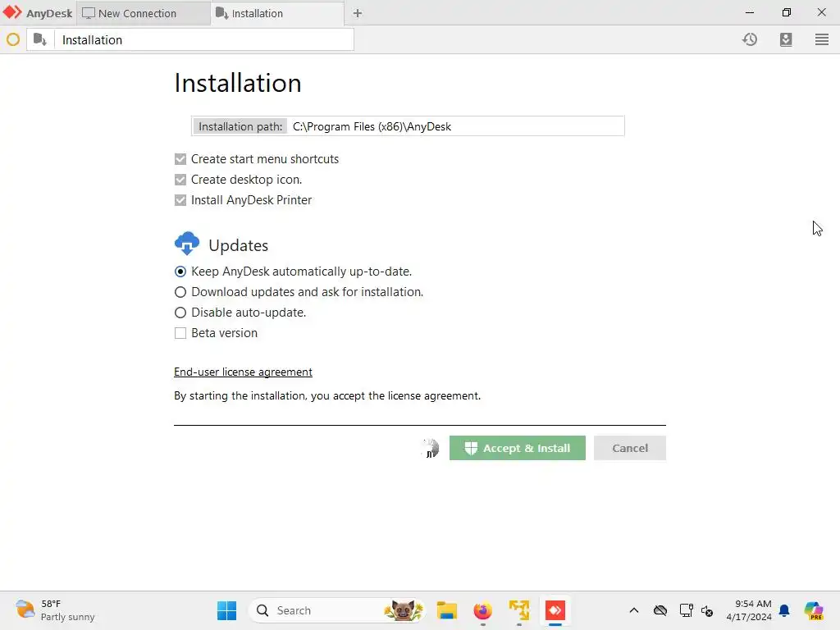Image resolution: width=840 pixels, height=630 pixels.
Task: Open the session history clock icon
Action: tap(750, 39)
